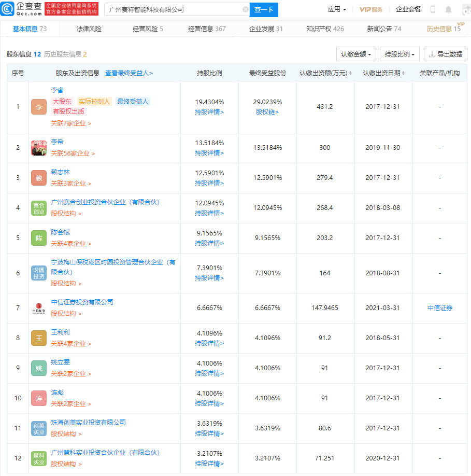This screenshot has height=476, width=471.
Task: Open 持股详情 for 3.2107% row
Action: pos(209,464)
